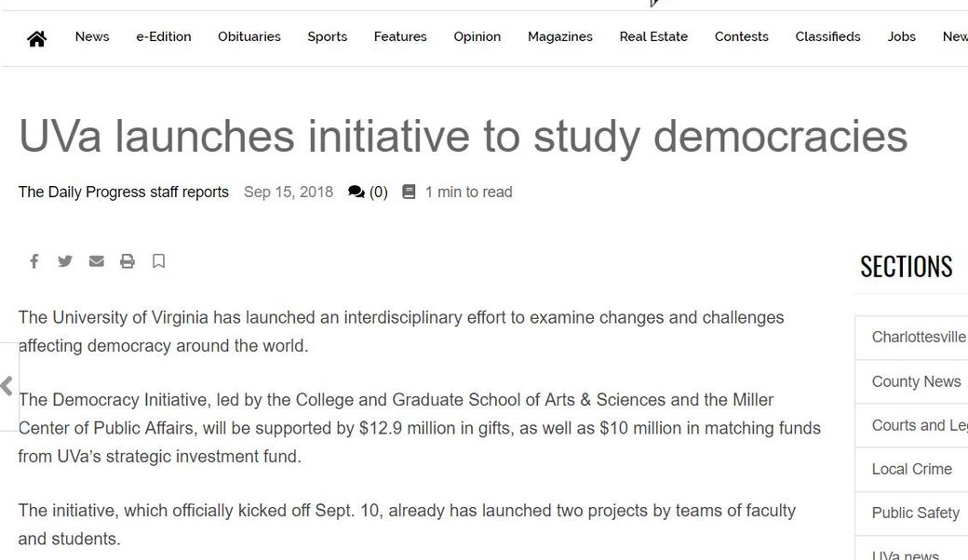The height and width of the screenshot is (560, 968).
Task: Click The Daily Progress staff reports byline
Action: [x=124, y=192]
